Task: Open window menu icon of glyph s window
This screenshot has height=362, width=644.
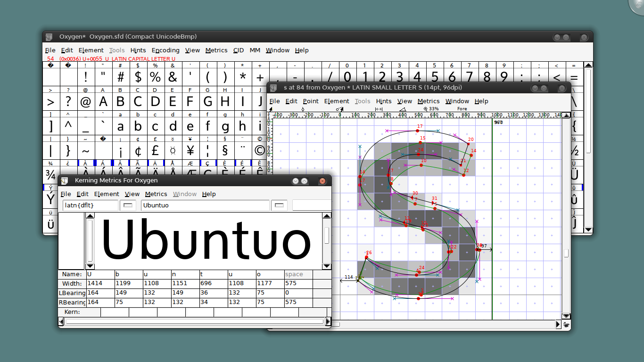Action: pyautogui.click(x=273, y=88)
